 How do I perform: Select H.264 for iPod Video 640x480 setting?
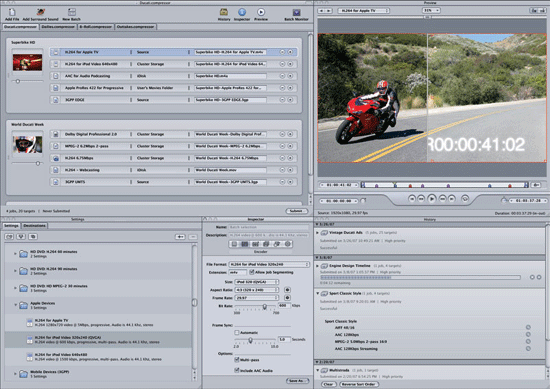click(98, 357)
